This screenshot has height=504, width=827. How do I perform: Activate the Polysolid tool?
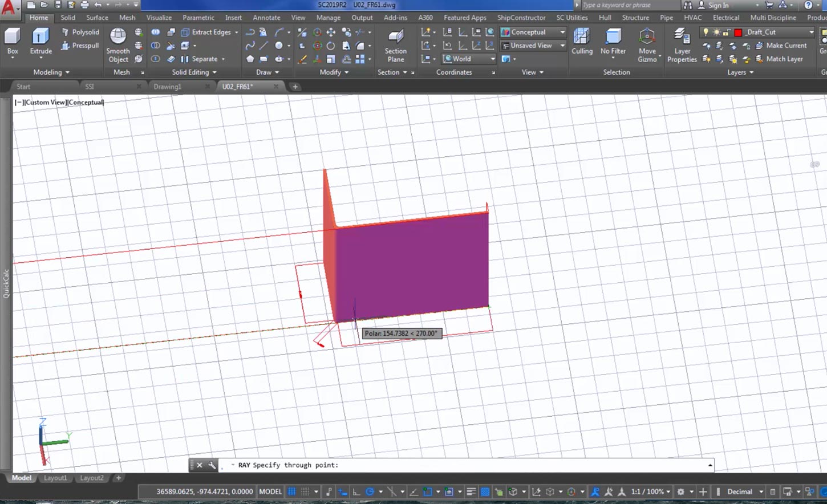coord(84,32)
